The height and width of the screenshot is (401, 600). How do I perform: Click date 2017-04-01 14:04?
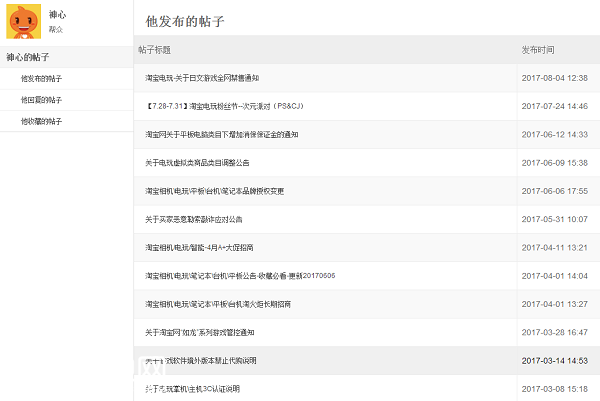pos(555,276)
